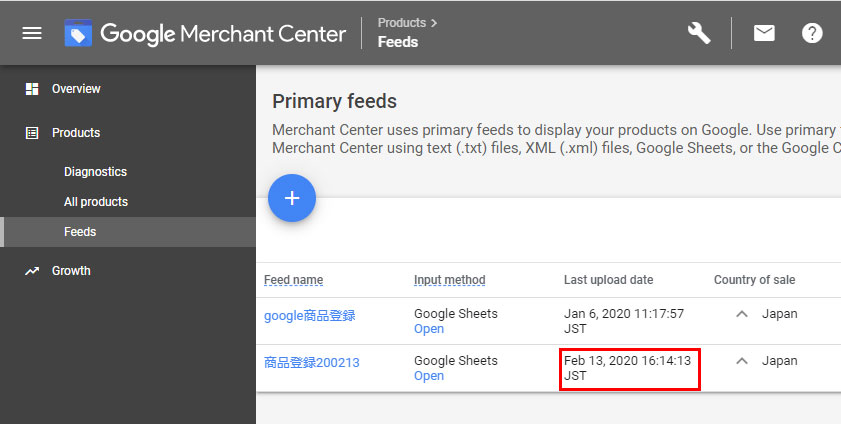Screen dimensions: 841x424
Task: Click the Feb 13, 2020 16:14:13 upload date
Action: (x=628, y=368)
